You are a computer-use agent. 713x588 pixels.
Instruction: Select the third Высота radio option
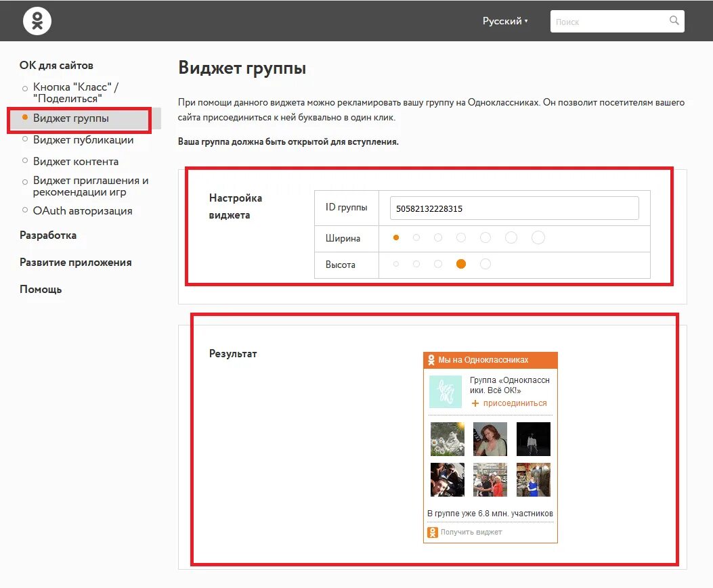[x=438, y=264]
